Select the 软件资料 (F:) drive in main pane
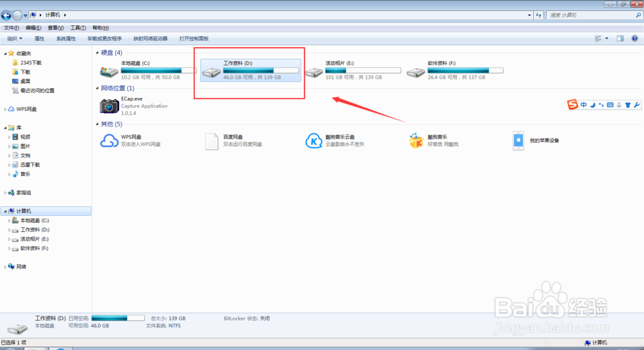 [x=455, y=70]
